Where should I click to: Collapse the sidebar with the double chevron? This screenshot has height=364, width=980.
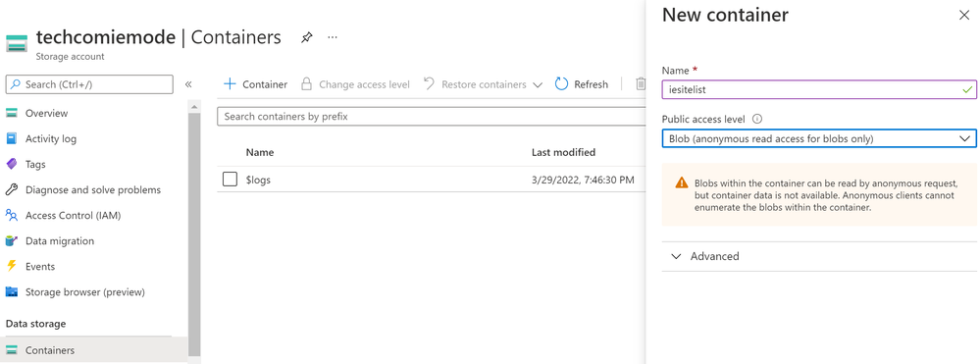coord(188,84)
